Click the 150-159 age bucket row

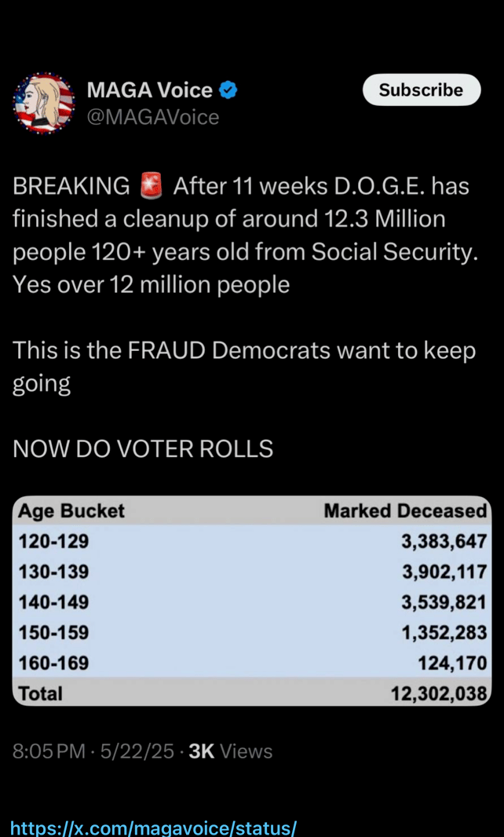tap(251, 633)
